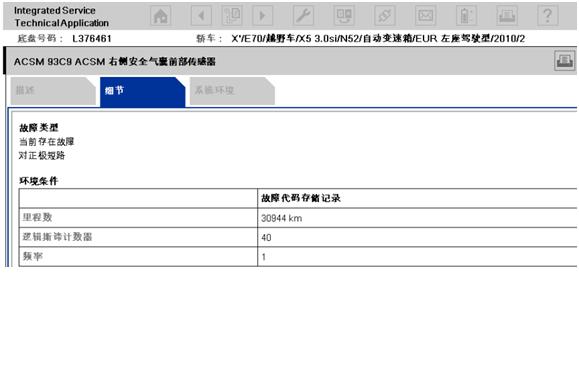This screenshot has width=579, height=388.
Task: Select the 当前存在故障 line
Action: click(47, 142)
